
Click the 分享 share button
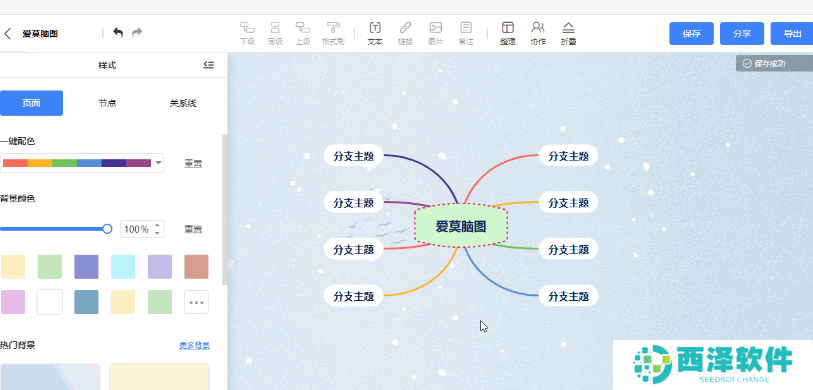pyautogui.click(x=742, y=34)
